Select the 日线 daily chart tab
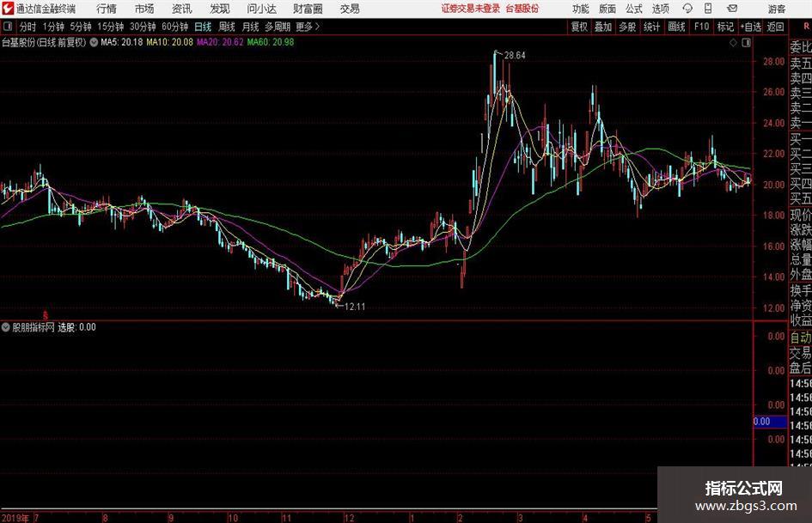Viewport: 812px width, 523px height. click(203, 27)
